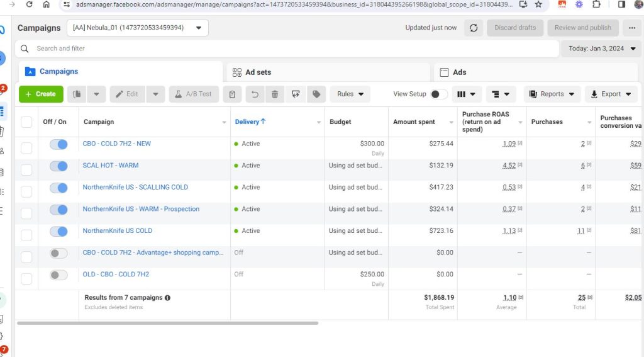Click the refresh icon beside Updated just now
This screenshot has width=644, height=357.
[x=474, y=28]
